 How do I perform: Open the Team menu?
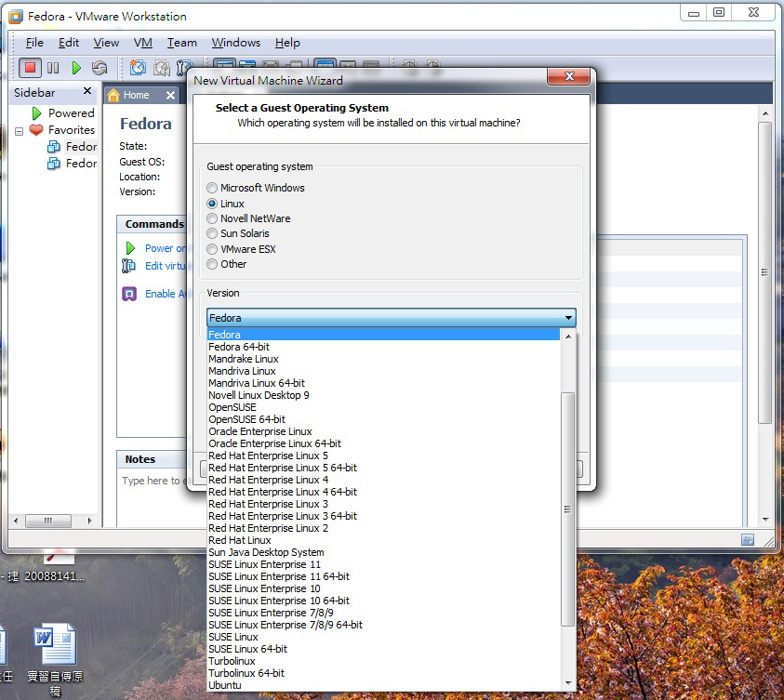182,43
